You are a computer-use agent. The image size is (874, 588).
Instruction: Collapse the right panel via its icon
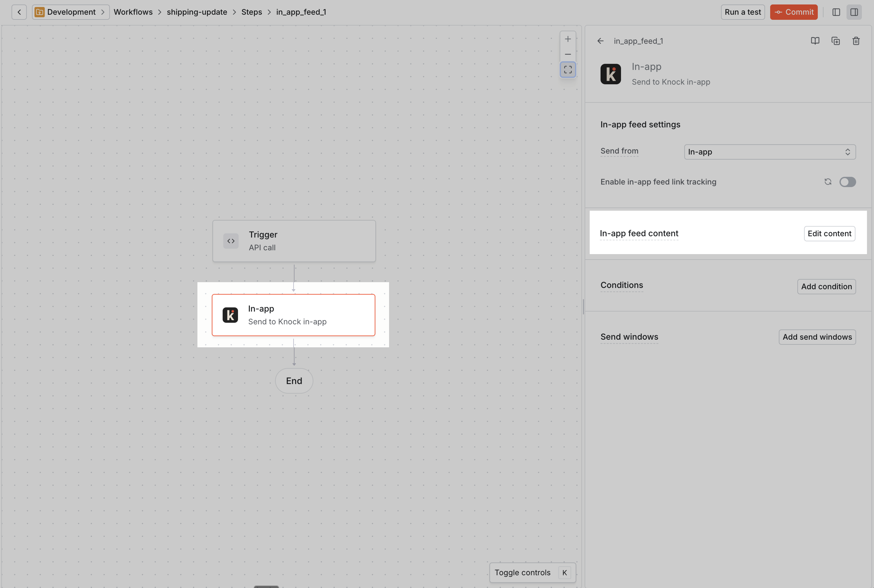click(854, 11)
